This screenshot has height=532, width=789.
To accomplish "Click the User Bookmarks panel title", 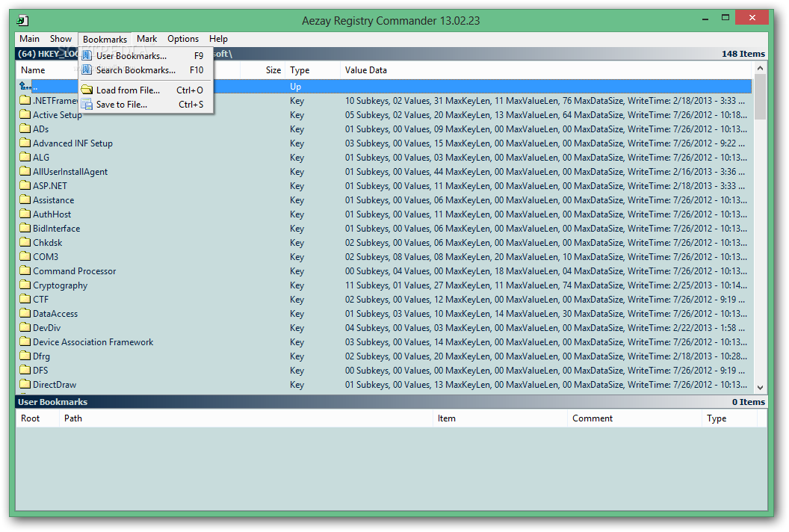I will pyautogui.click(x=53, y=402).
